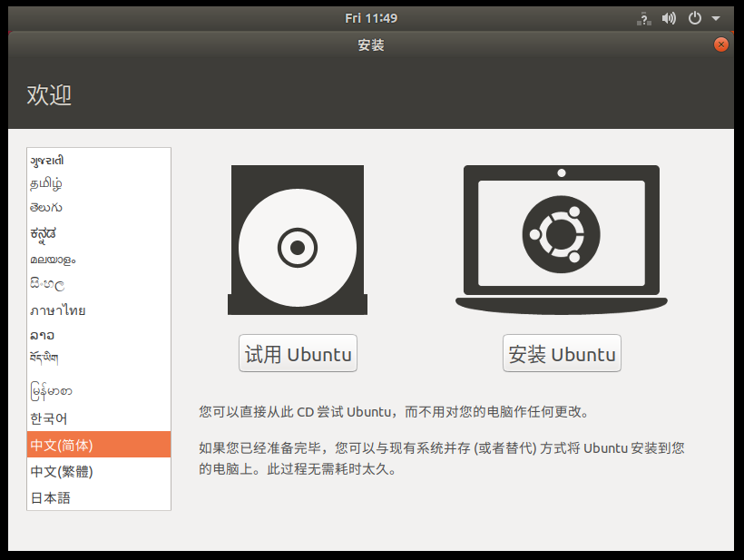Expand the system menu dropdown arrow
The image size is (744, 560).
(716, 18)
